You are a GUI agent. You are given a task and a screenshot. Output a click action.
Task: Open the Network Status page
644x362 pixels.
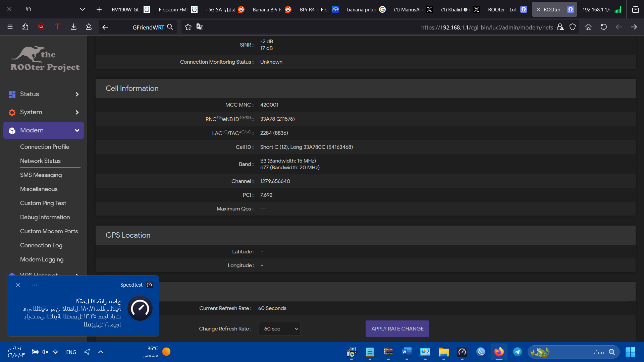[40, 161]
